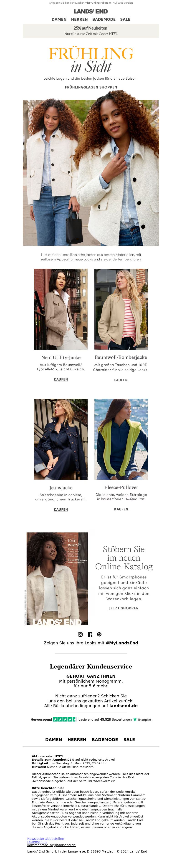Screen dimensions: 182x868
Task: Open SALE in the footer navigation
Action: 129,740
